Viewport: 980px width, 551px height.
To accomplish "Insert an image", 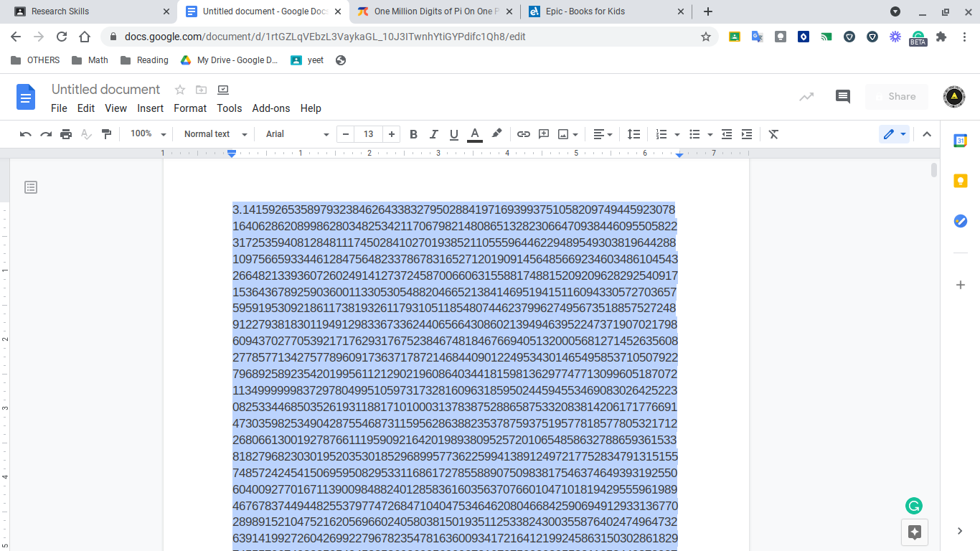I will (563, 134).
